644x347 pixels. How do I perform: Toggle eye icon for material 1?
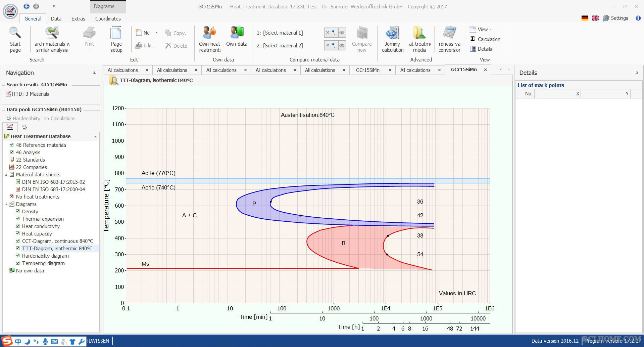pos(342,33)
